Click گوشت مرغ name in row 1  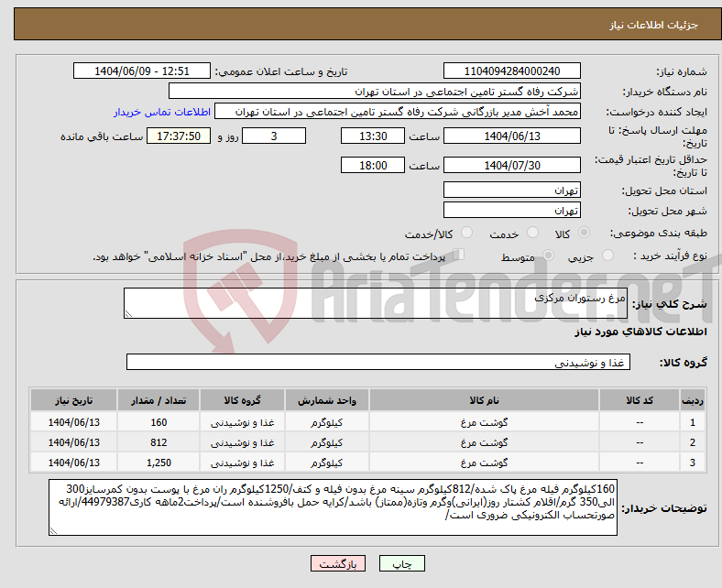click(484, 422)
